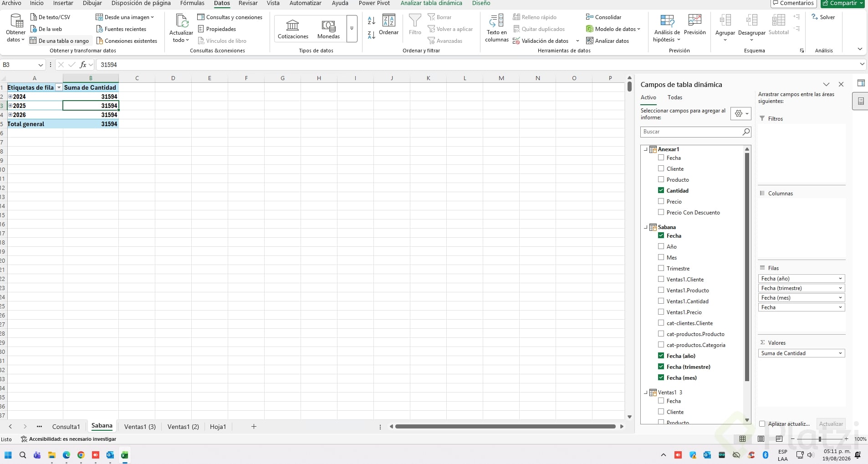
Task: Enable Aplazar actualización checkbox
Action: [762, 424]
